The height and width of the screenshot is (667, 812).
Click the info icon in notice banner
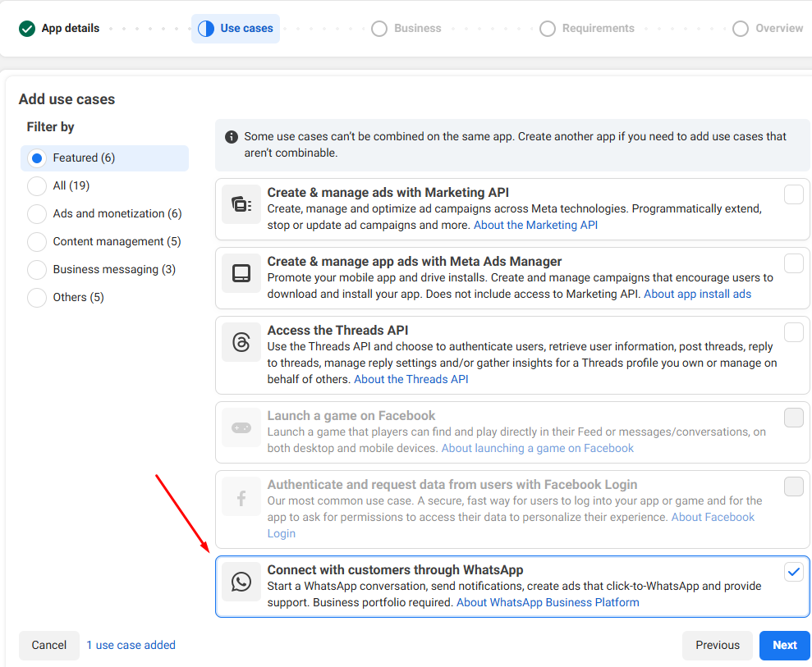click(x=232, y=137)
